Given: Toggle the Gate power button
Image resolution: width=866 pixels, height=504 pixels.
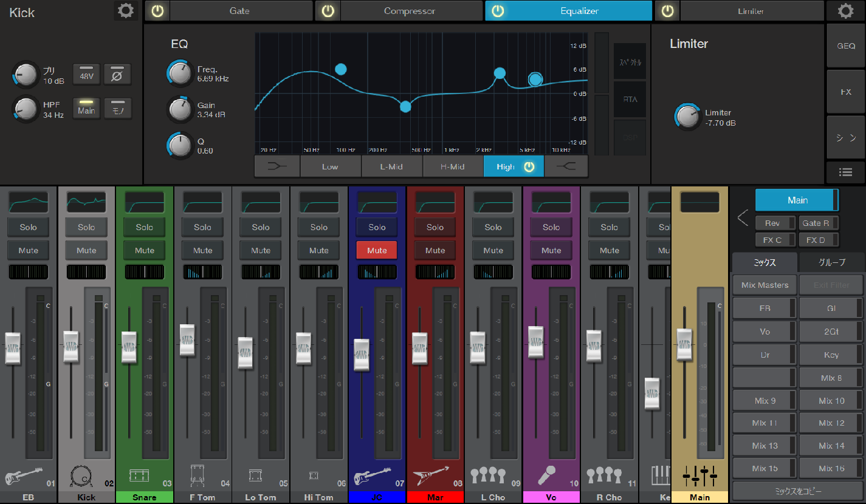Looking at the screenshot, I should (x=157, y=11).
